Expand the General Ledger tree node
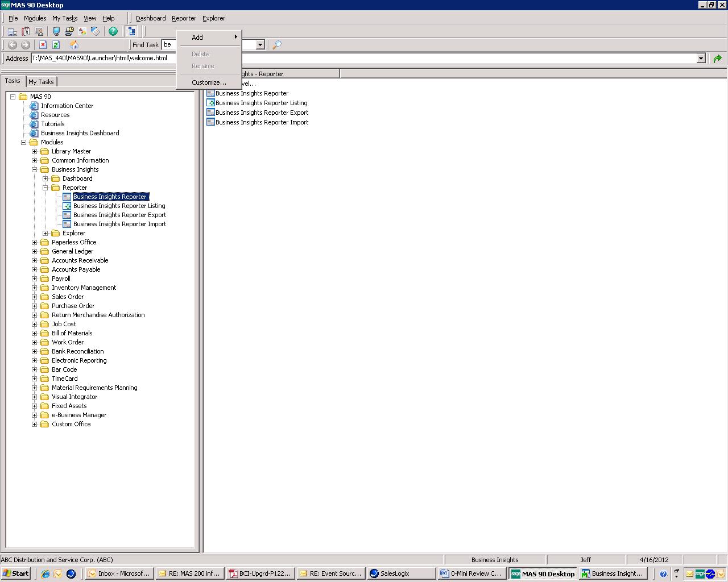 point(35,251)
